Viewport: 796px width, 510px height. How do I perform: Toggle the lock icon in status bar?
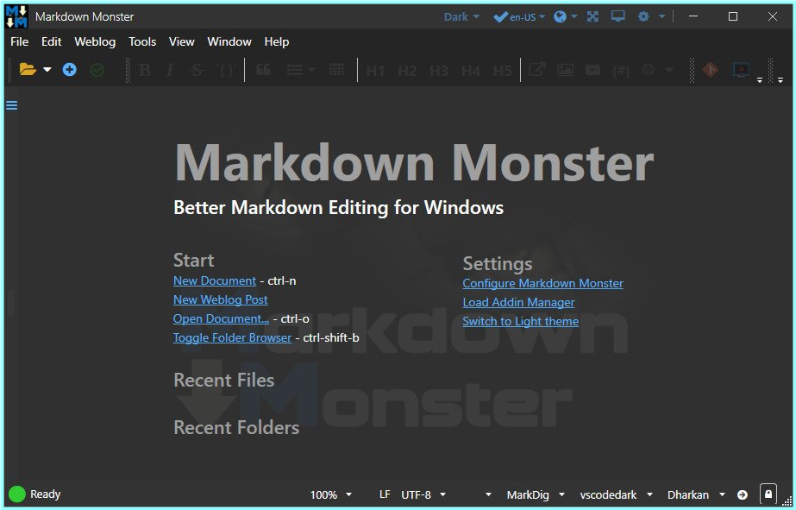point(769,494)
